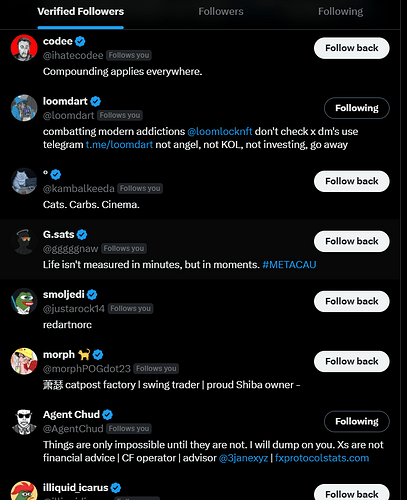Follow back G.sats
Image resolution: width=407 pixels, height=500 pixels.
352,241
